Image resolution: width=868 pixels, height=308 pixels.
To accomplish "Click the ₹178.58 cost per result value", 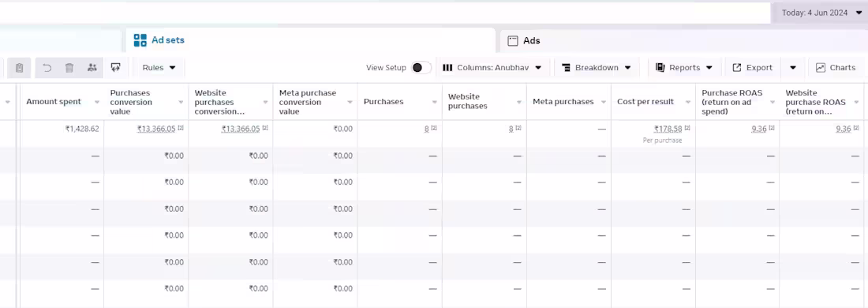I will point(668,129).
